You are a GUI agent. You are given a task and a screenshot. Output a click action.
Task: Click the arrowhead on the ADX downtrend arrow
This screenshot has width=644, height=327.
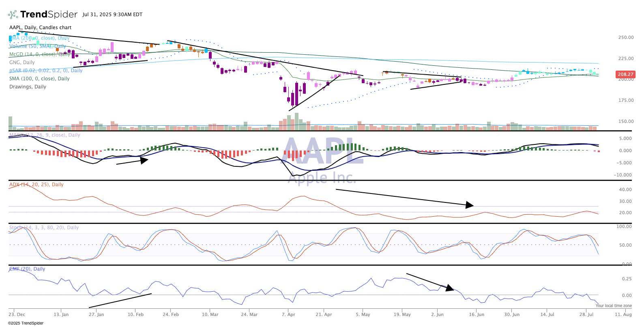470,205
